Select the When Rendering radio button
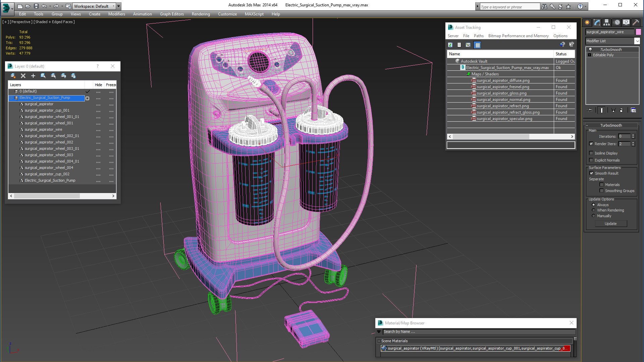Image resolution: width=644 pixels, height=362 pixels. coord(593,210)
